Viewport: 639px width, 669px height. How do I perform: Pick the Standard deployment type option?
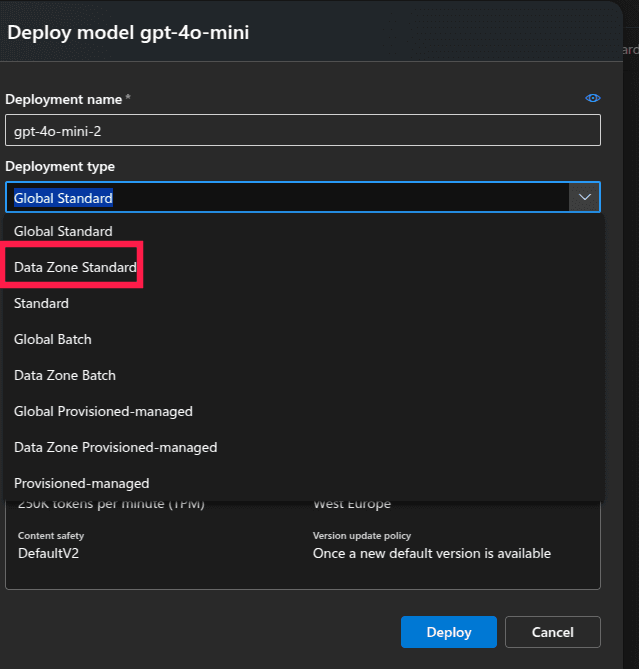pyautogui.click(x=41, y=303)
